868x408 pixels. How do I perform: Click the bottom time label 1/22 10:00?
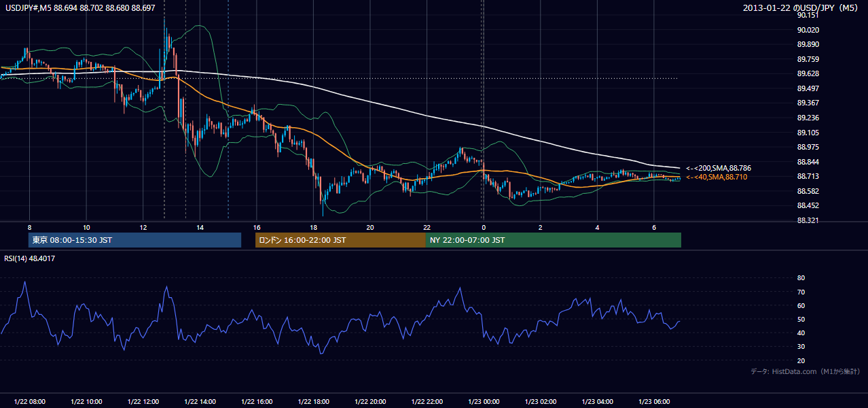coord(86,402)
